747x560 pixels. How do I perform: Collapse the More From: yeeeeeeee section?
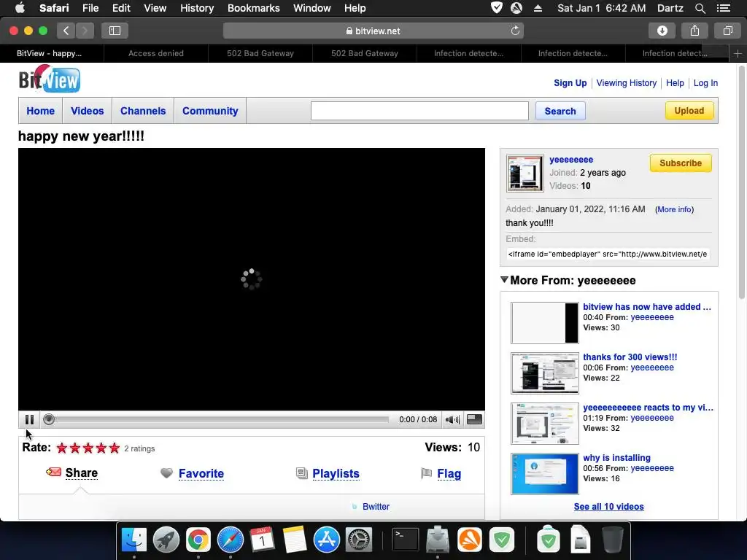pyautogui.click(x=505, y=279)
